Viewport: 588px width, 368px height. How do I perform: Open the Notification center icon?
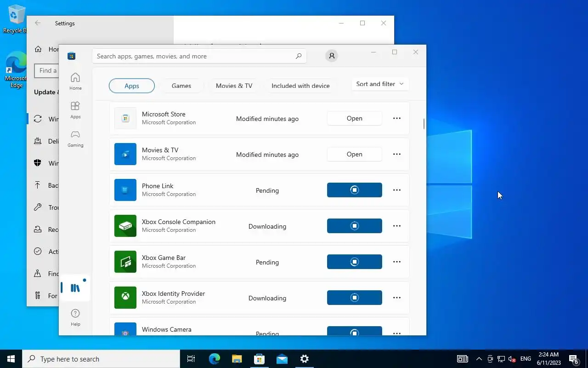574,359
